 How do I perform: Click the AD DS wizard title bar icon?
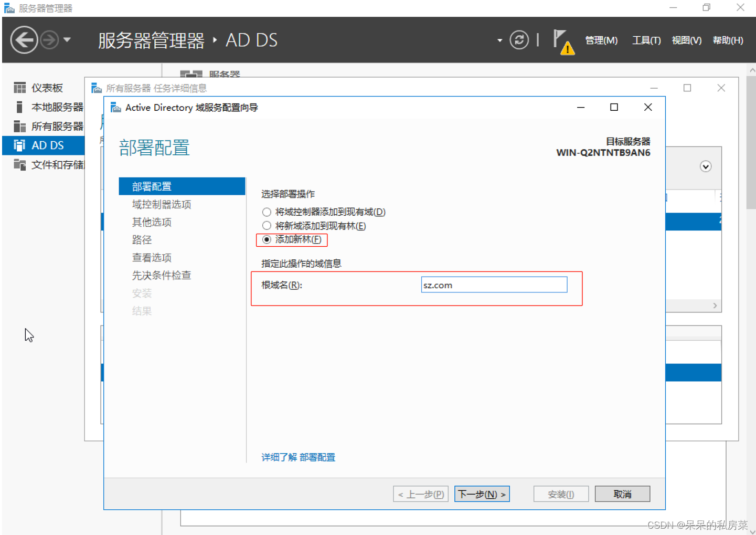[116, 108]
